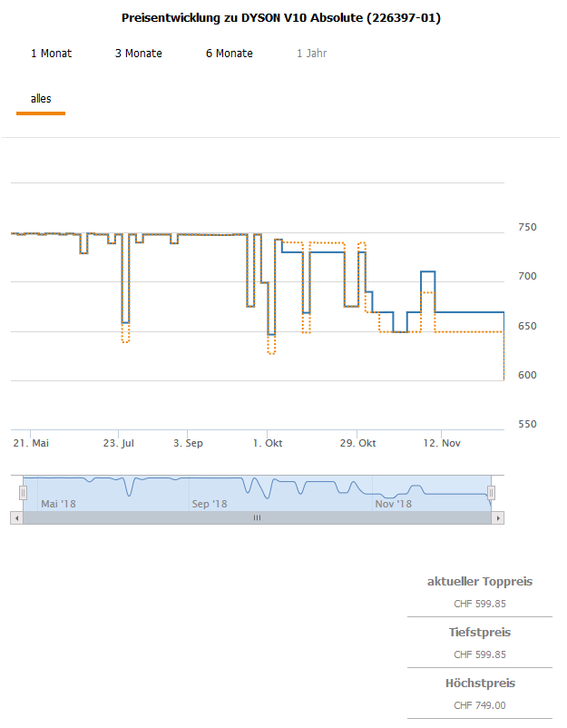Select the 1 Monat time range
Image resolution: width=567 pixels, height=728 pixels.
pos(51,54)
